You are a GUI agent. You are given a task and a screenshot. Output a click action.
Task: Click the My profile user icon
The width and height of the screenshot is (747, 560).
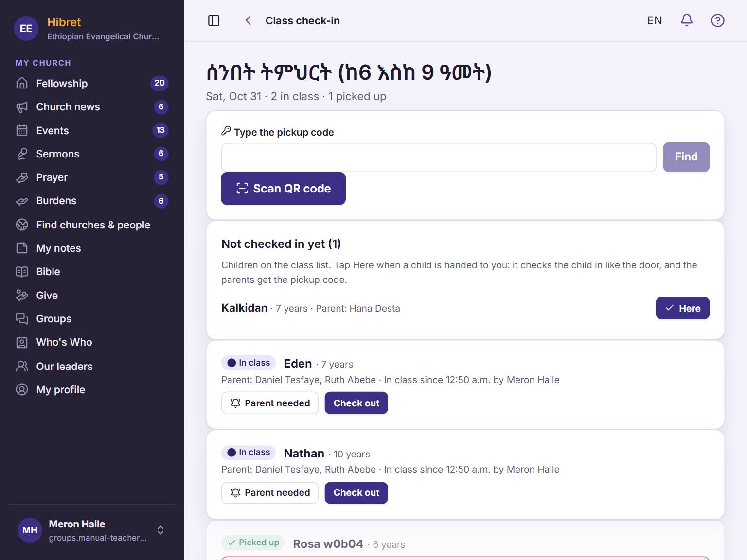(x=22, y=389)
